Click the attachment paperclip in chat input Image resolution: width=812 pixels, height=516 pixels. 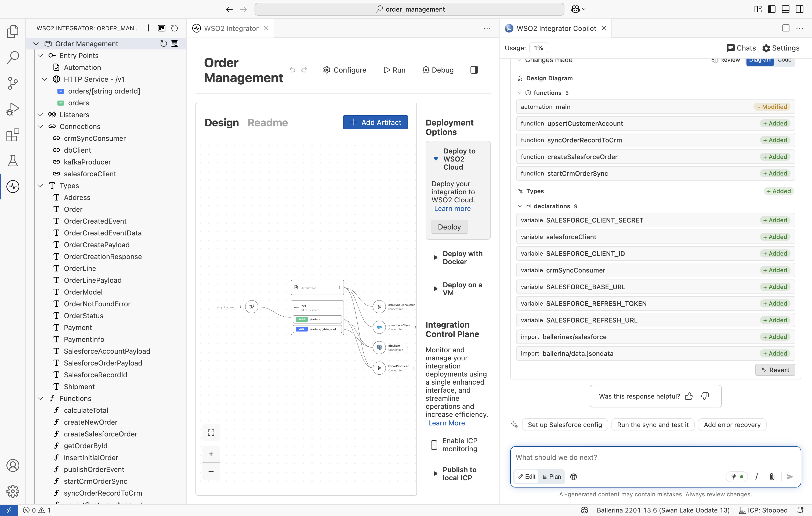[772, 476]
